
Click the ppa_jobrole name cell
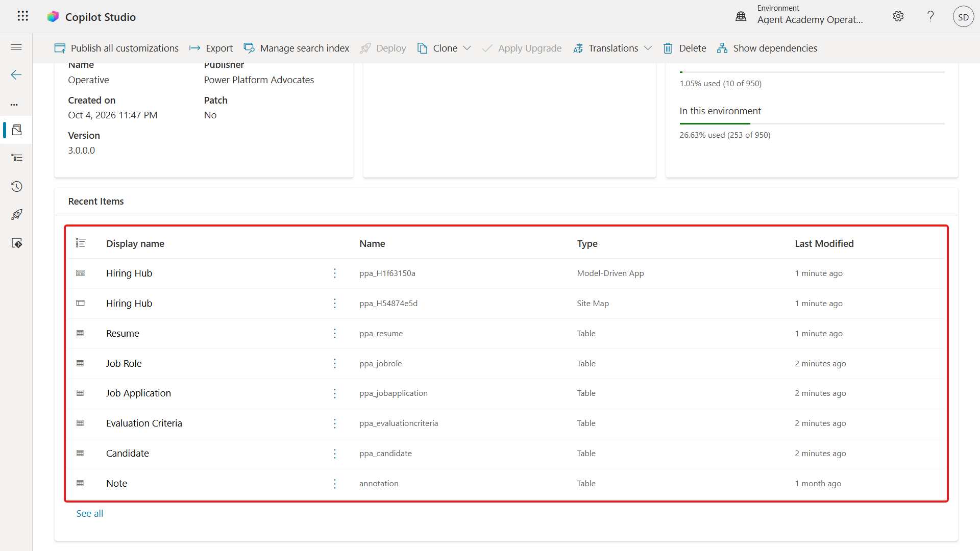380,363
